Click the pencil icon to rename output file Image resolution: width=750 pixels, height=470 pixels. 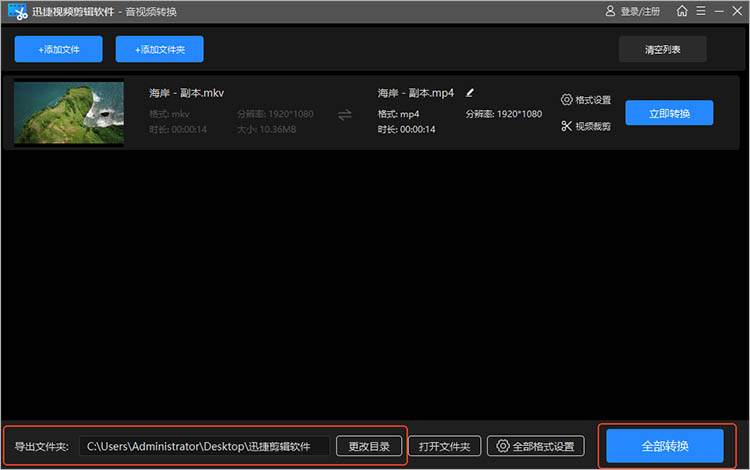[470, 93]
